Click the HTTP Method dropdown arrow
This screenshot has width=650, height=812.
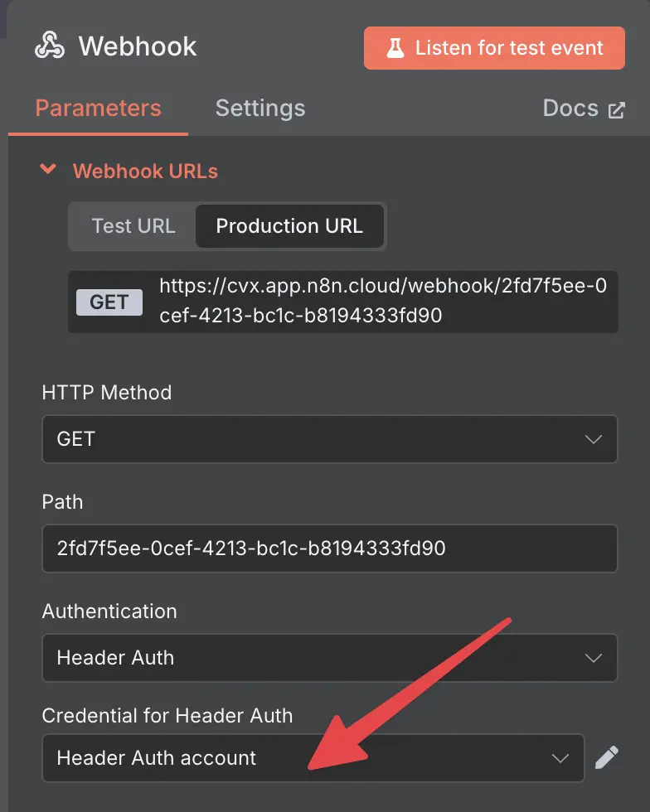(594, 439)
